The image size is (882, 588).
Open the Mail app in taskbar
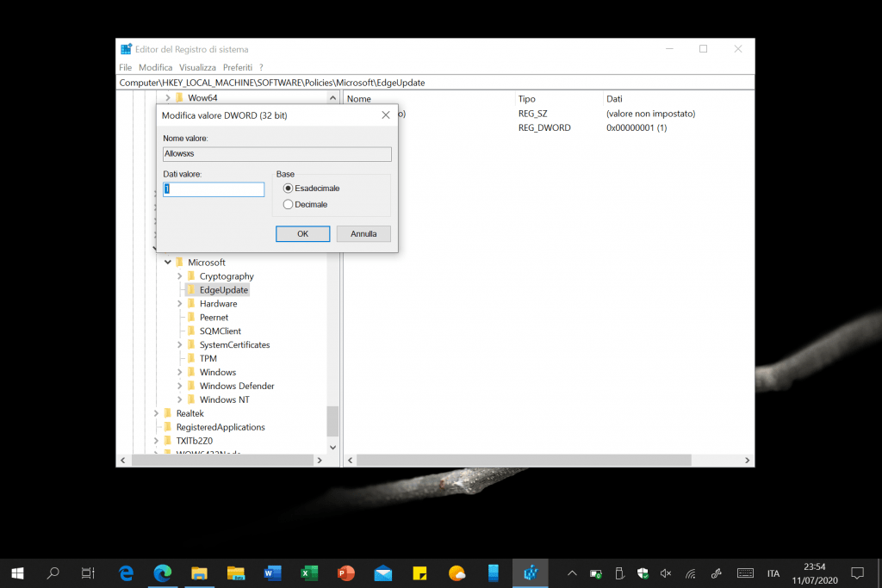383,573
